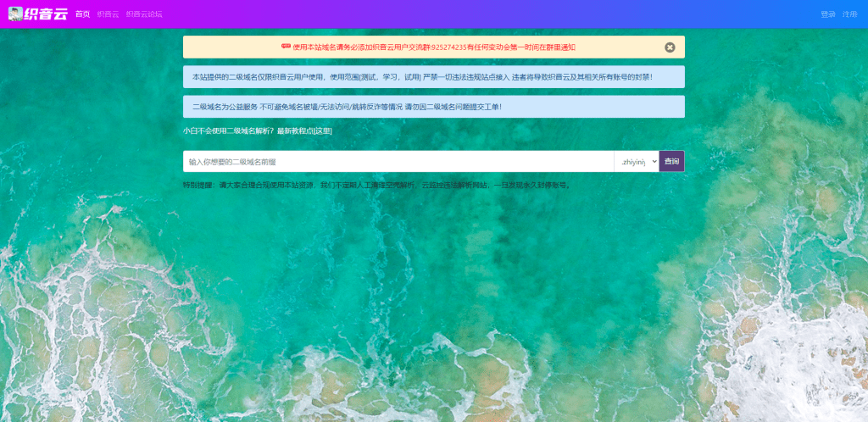Click the QQ group number 925274235
Image resolution: width=868 pixels, height=422 pixels.
(x=448, y=47)
